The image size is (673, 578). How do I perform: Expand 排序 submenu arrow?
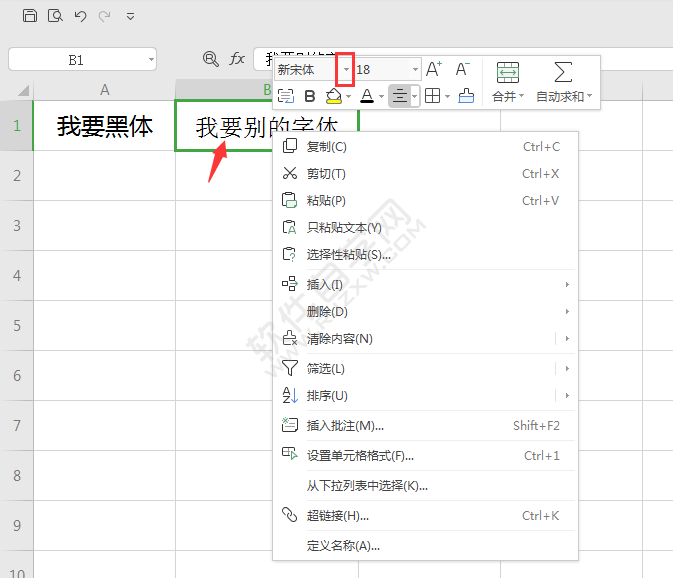(x=567, y=396)
